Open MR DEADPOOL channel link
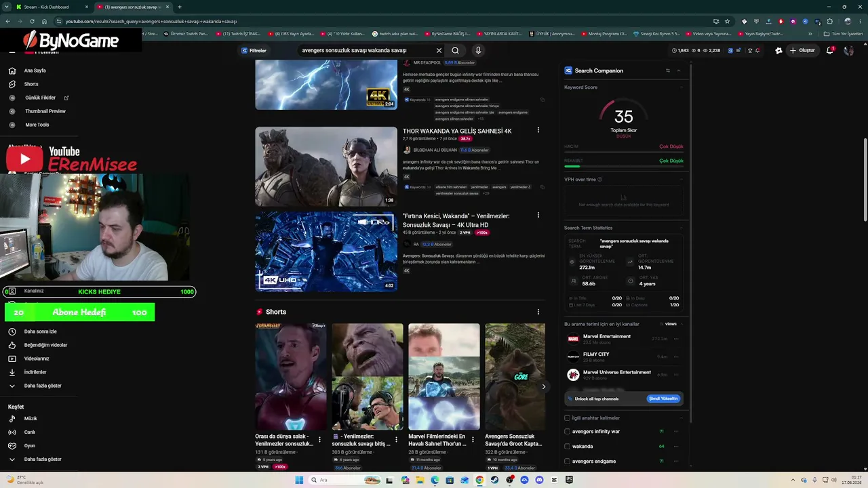Viewport: 868px width, 488px height. coord(427,62)
